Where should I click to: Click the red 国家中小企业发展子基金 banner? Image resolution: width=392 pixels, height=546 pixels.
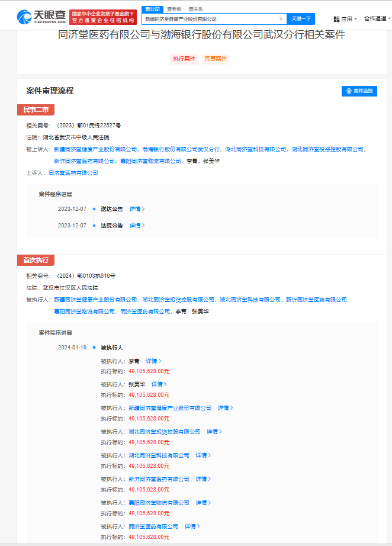pyautogui.click(x=103, y=17)
